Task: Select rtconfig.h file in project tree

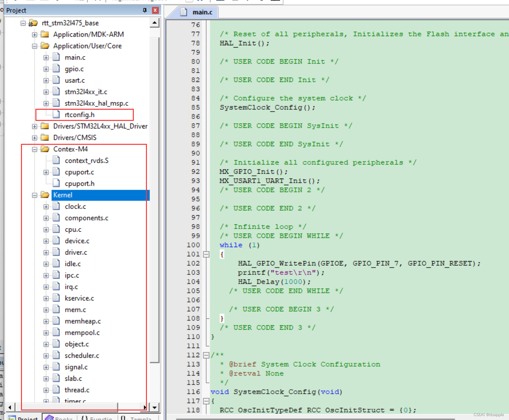Action: pos(79,115)
